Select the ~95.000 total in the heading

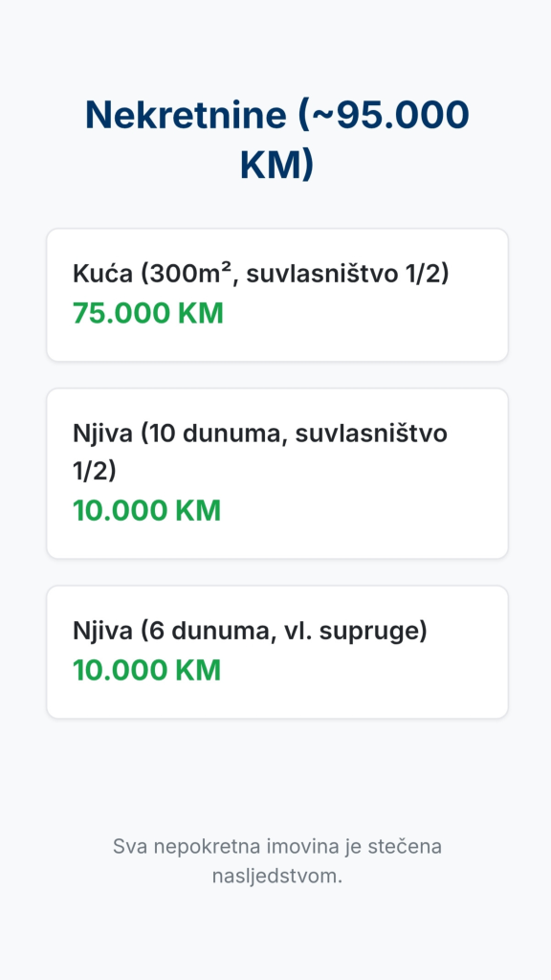click(384, 115)
